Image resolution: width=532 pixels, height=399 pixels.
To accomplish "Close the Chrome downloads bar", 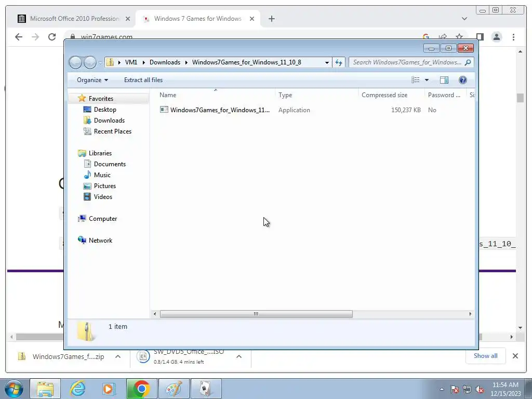I will 515,356.
